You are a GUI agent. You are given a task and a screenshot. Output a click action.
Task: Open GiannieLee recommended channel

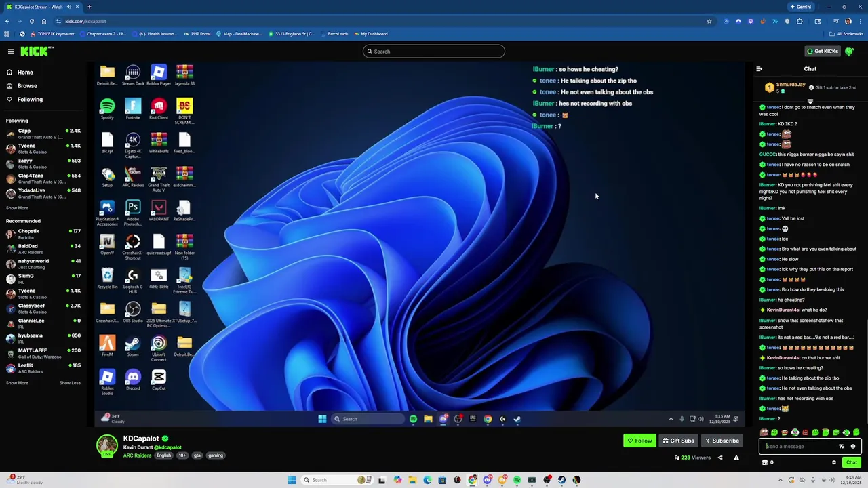pos(43,323)
